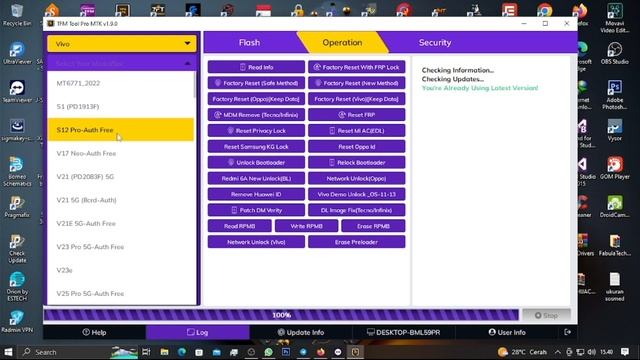Viewport: 640px width, 360px height.
Task: Select V21 (PD2083F) 5G model
Action: click(x=121, y=177)
